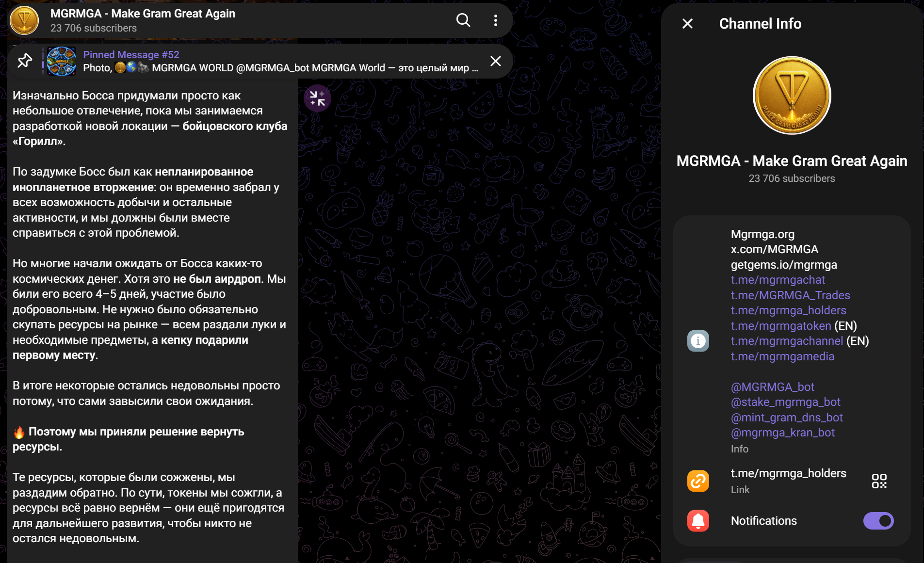
Task: Click the collapse arrows icon beside message
Action: coord(317,98)
